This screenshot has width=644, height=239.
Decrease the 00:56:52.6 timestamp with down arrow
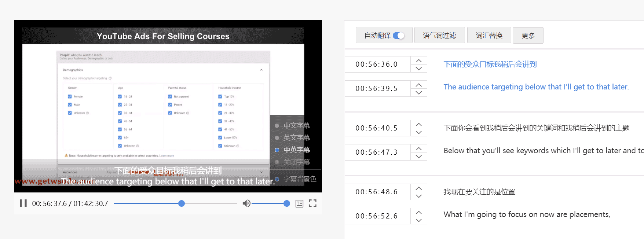coord(419,220)
